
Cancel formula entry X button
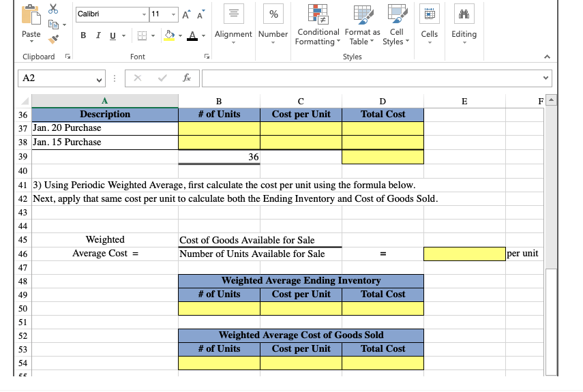[138, 78]
